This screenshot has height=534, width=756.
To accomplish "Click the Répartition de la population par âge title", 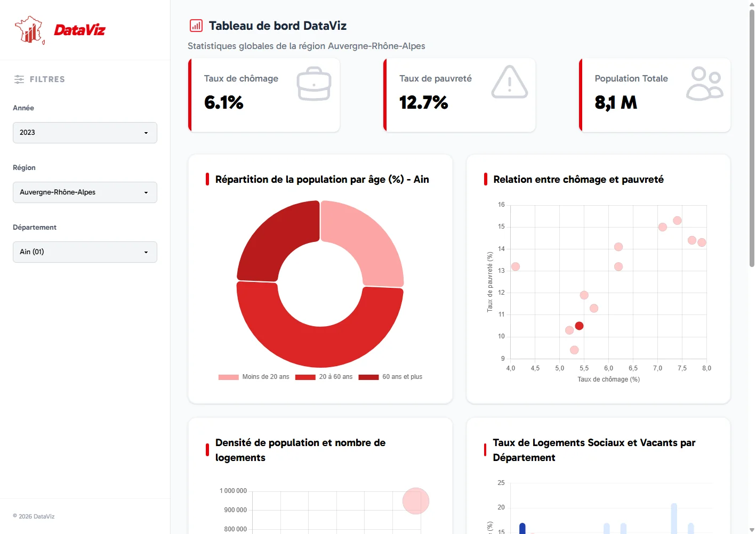I will click(322, 180).
